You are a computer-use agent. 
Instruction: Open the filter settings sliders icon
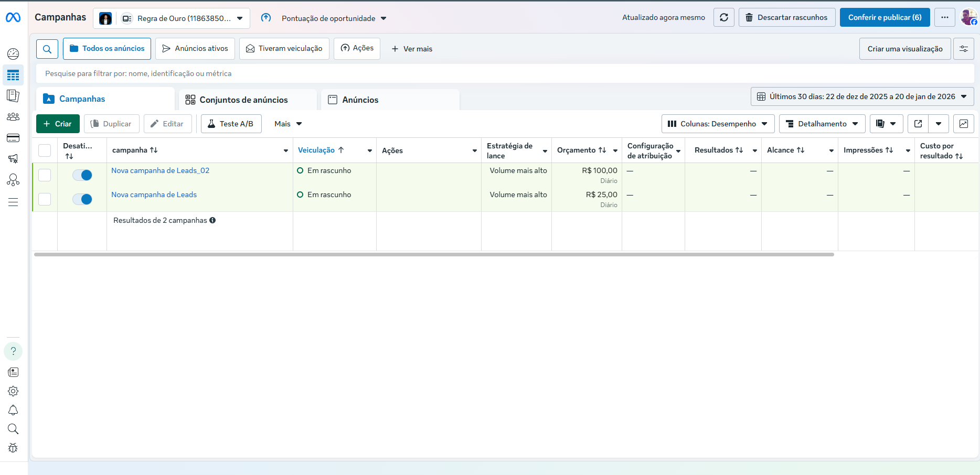click(x=964, y=49)
